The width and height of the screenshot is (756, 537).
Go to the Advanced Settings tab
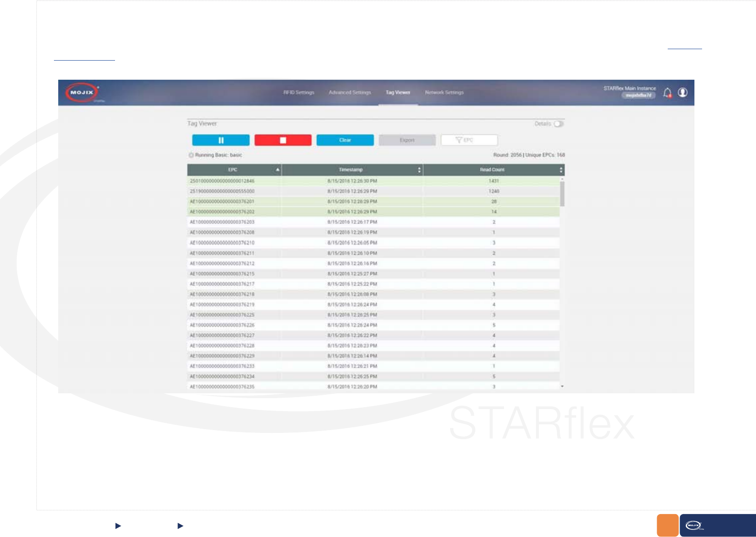click(x=350, y=93)
